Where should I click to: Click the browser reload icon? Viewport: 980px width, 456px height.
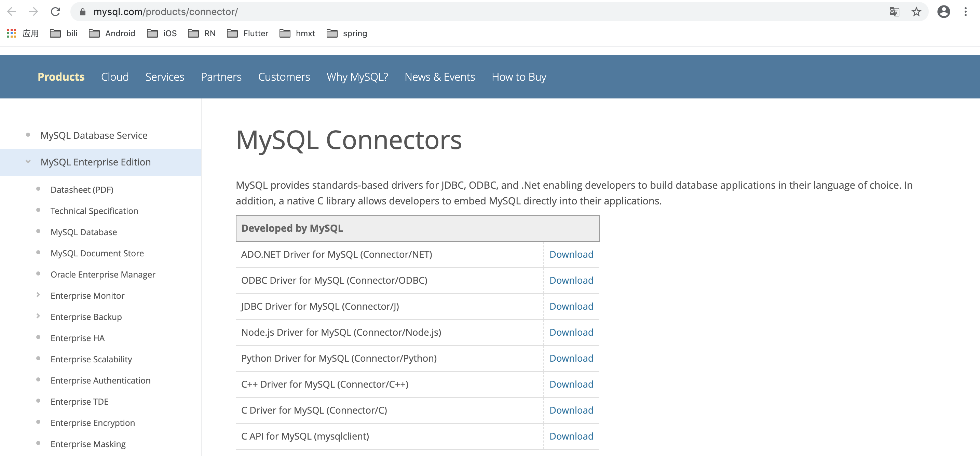point(56,12)
